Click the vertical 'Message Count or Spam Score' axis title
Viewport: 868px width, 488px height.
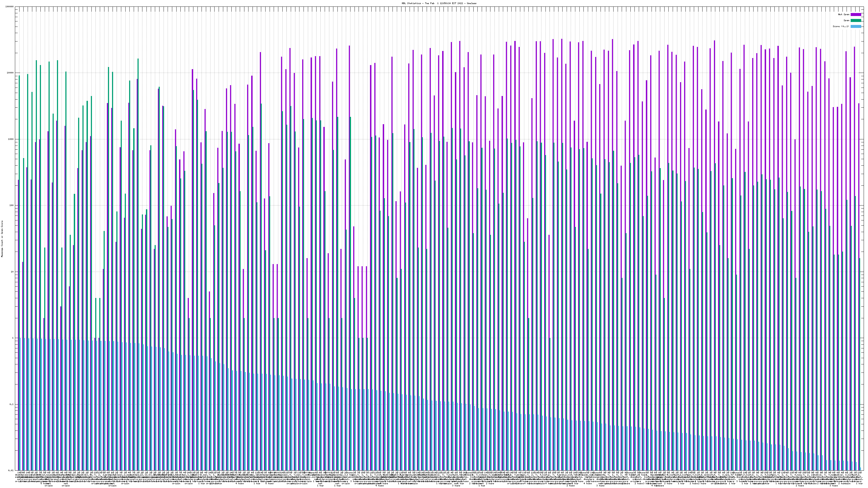[2, 239]
